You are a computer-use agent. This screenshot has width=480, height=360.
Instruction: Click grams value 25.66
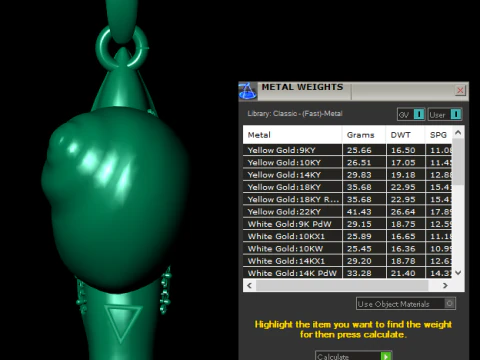click(359, 150)
